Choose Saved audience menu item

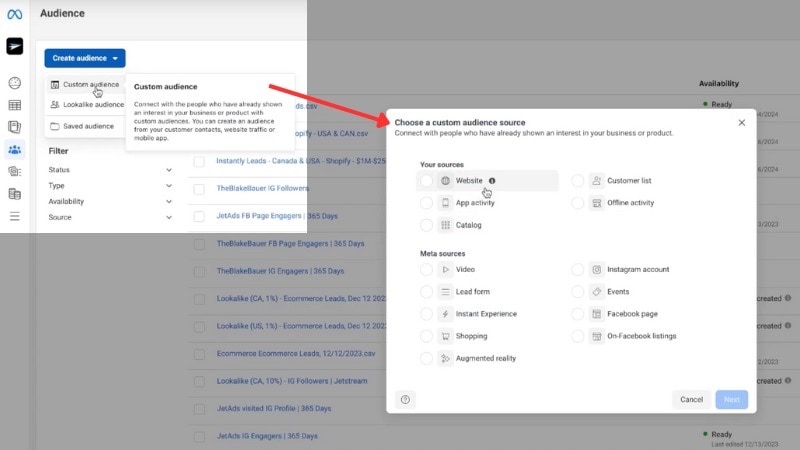85,126
